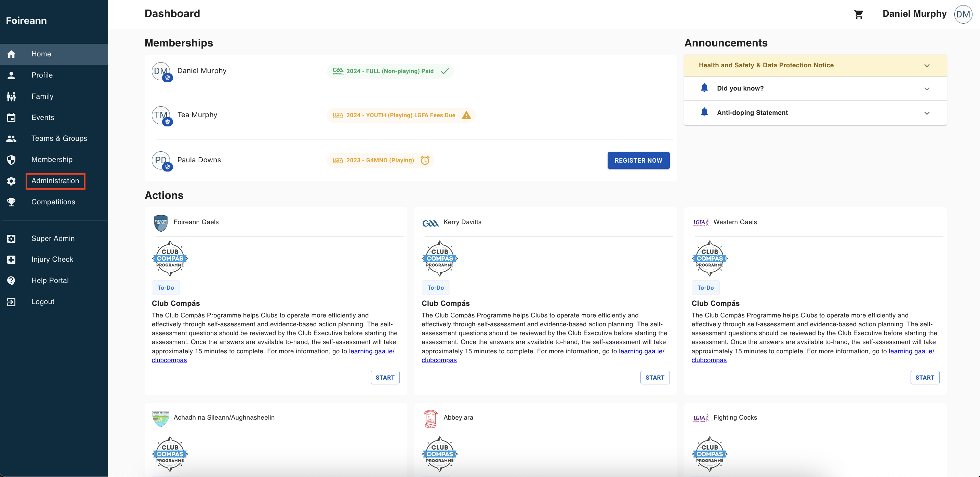Open the shopping cart icon

coord(858,14)
